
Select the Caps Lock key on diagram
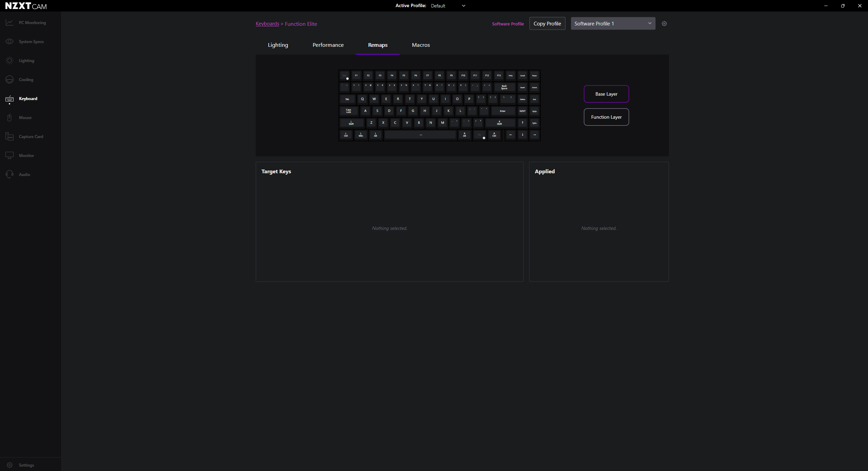(x=349, y=111)
